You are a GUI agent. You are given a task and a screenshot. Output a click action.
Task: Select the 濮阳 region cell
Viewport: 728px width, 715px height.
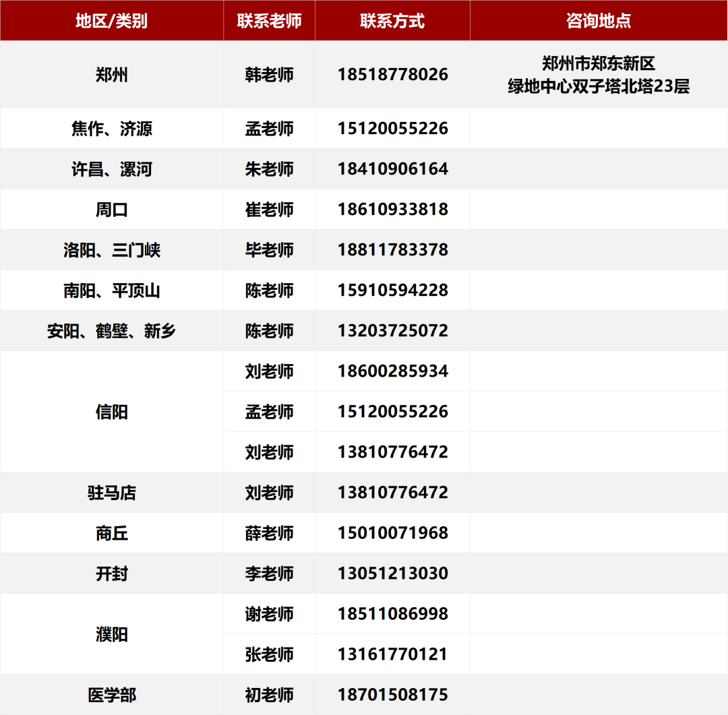pyautogui.click(x=111, y=634)
